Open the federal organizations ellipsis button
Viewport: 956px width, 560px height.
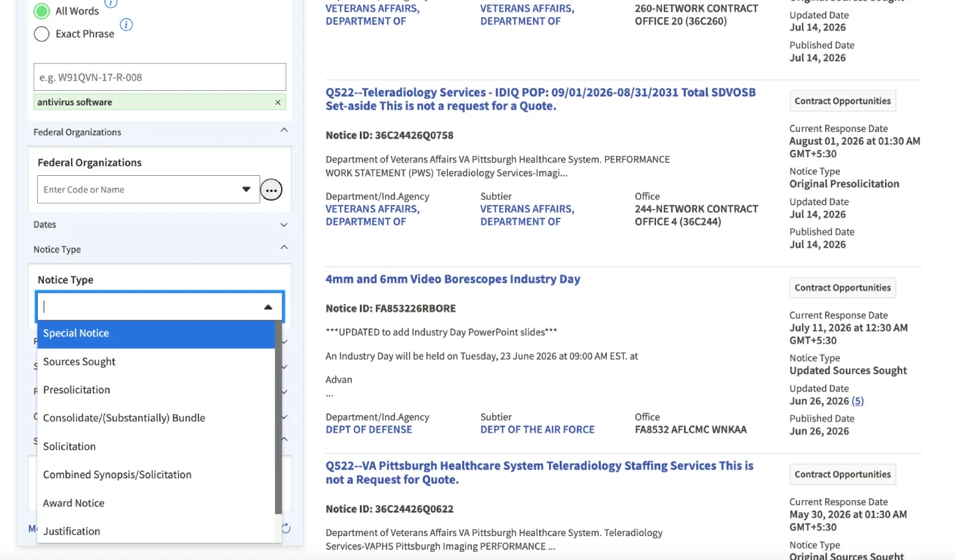271,190
